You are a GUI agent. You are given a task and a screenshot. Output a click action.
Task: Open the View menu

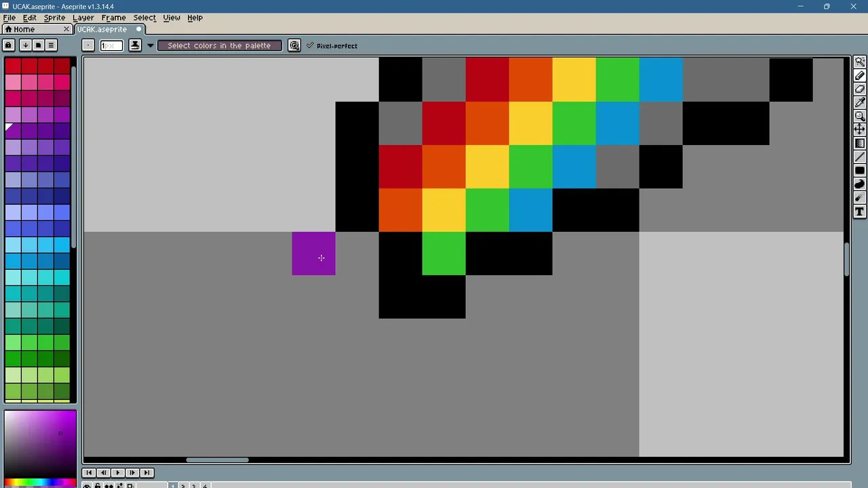coord(171,18)
